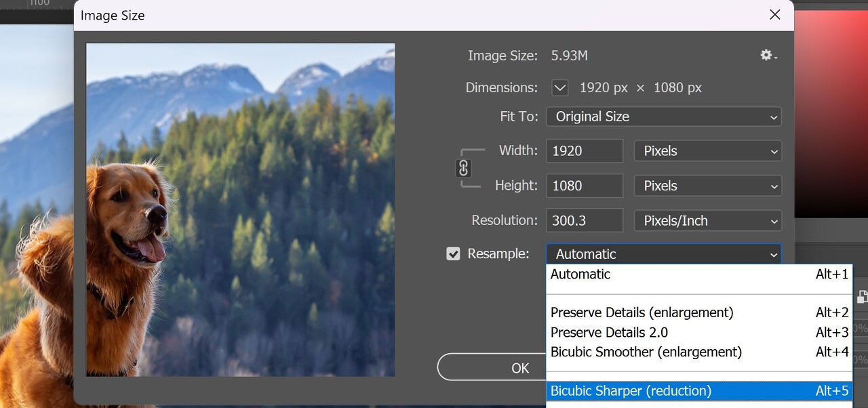Collapse the Resample Automatic dropdown

tap(664, 254)
